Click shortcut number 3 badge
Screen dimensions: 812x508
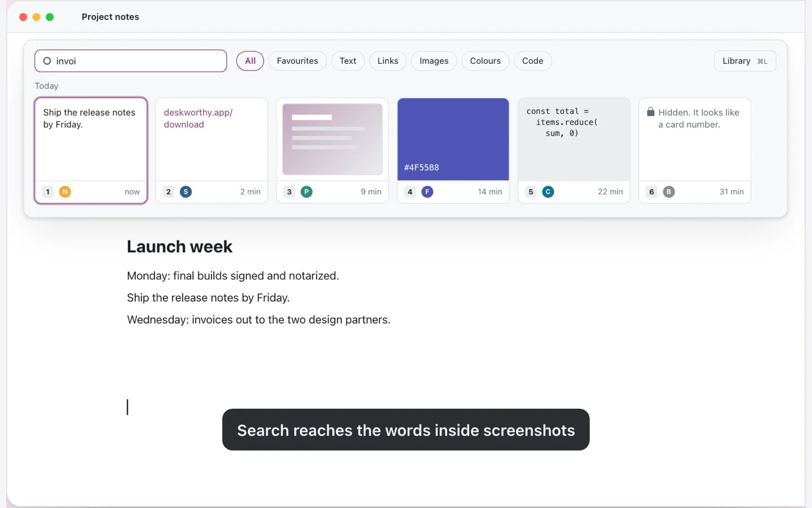(x=289, y=192)
